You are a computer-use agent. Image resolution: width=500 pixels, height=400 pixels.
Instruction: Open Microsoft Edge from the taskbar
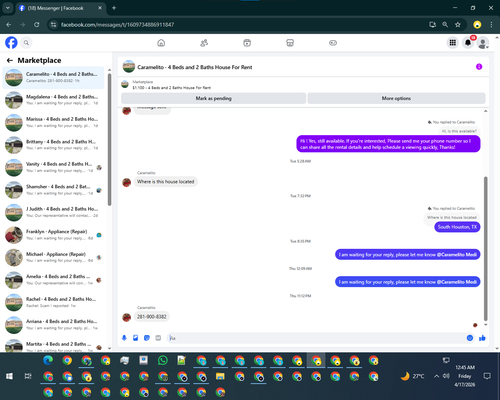48,360
